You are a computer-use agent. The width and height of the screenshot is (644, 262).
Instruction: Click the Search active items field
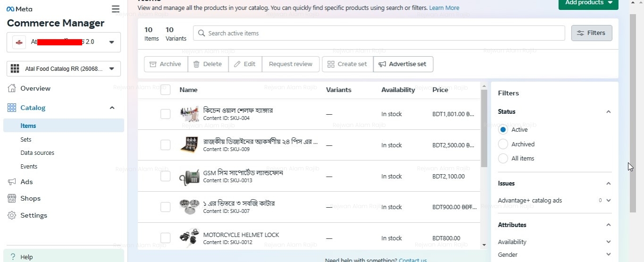(378, 33)
